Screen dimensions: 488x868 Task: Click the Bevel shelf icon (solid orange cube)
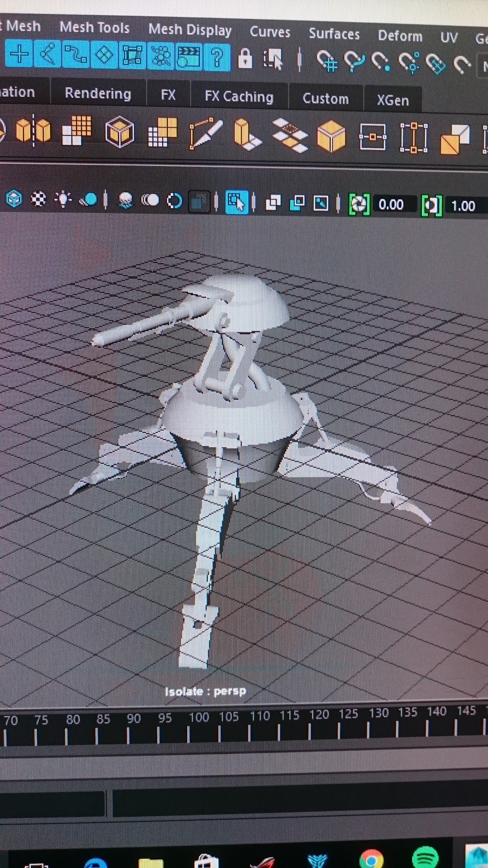coord(331,137)
